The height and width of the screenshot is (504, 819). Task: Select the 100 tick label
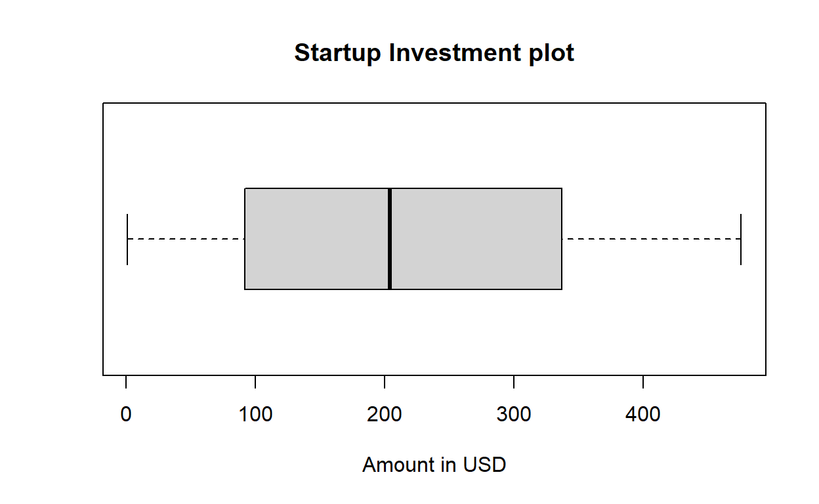point(255,414)
